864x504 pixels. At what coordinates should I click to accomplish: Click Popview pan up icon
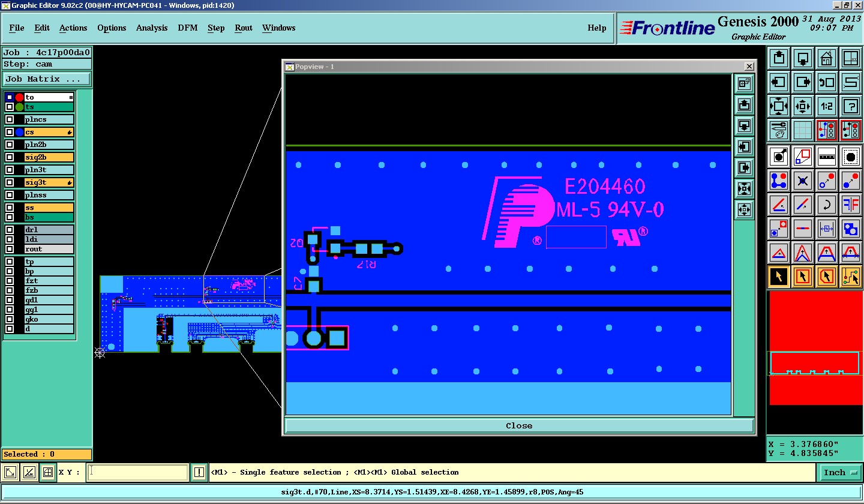point(745,105)
